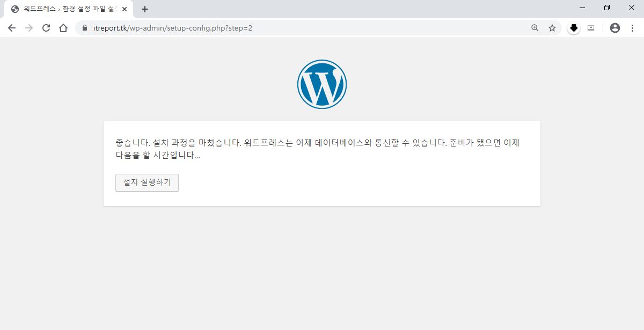Image resolution: width=644 pixels, height=330 pixels.
Task: Reload the page with refresh icon
Action: (x=46, y=28)
